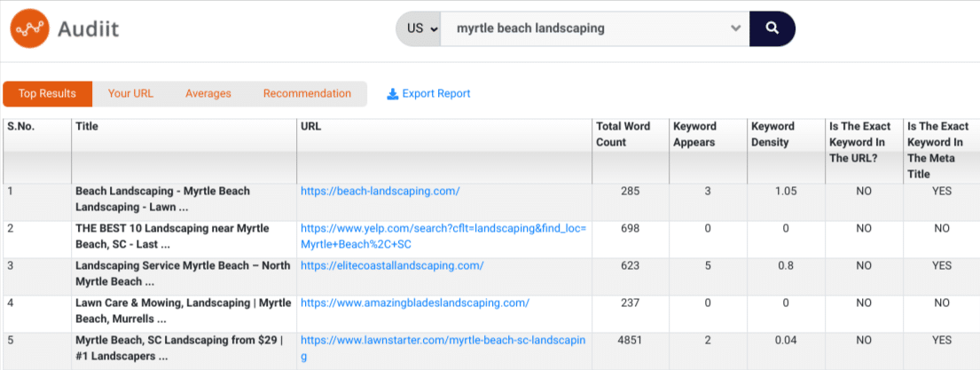Click keyword density value 0.04
The image size is (980, 370).
click(x=786, y=341)
